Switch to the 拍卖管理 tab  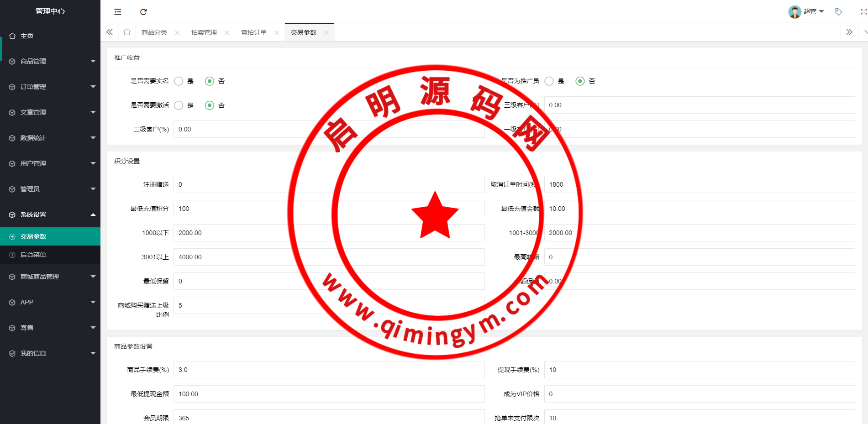(x=204, y=32)
